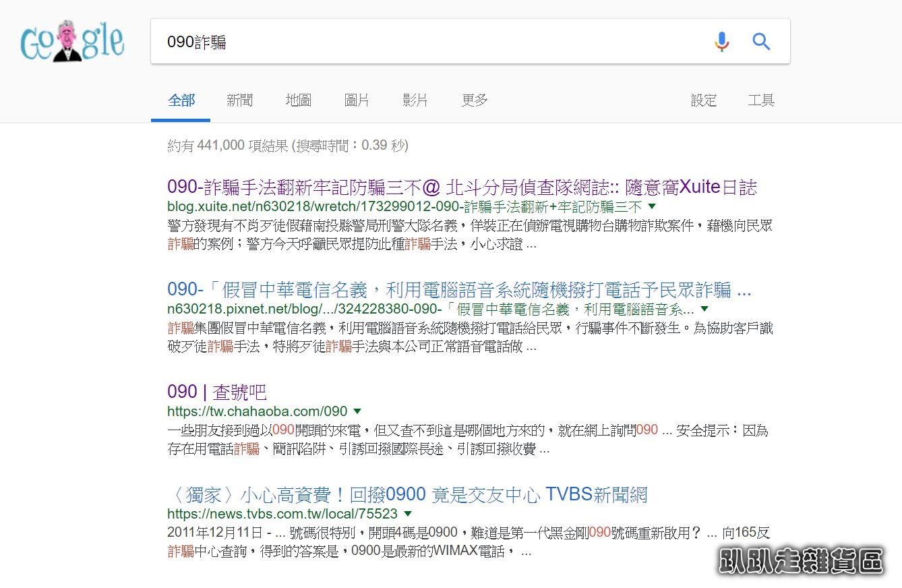Click the https://tw.chahaoba.com/090 URL text

click(258, 411)
